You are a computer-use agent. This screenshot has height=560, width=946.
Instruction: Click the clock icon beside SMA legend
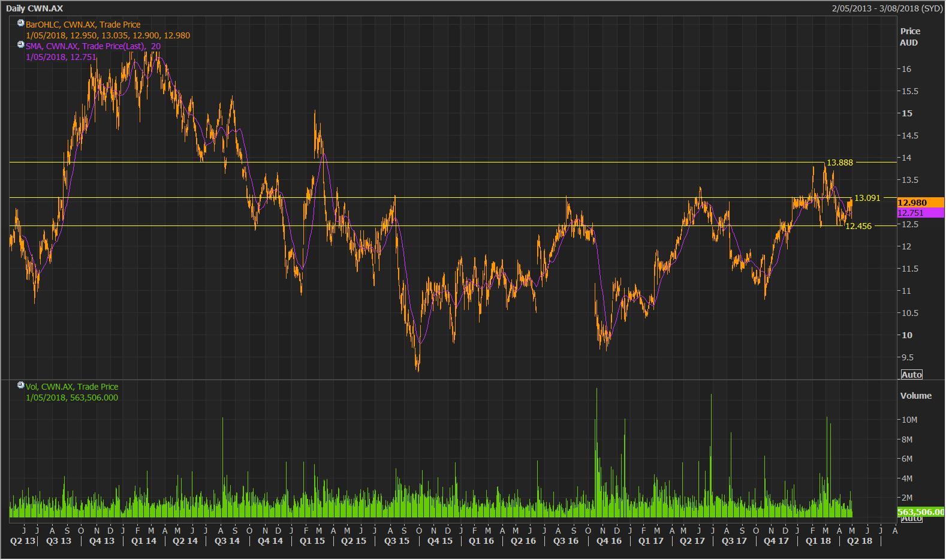click(21, 45)
